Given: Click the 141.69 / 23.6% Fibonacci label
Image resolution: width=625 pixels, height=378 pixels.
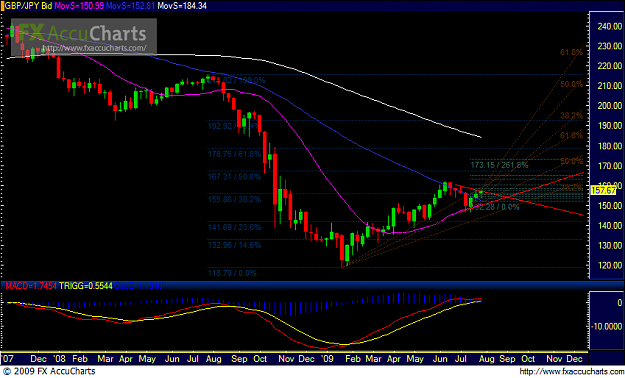Looking at the screenshot, I should pyautogui.click(x=234, y=227).
